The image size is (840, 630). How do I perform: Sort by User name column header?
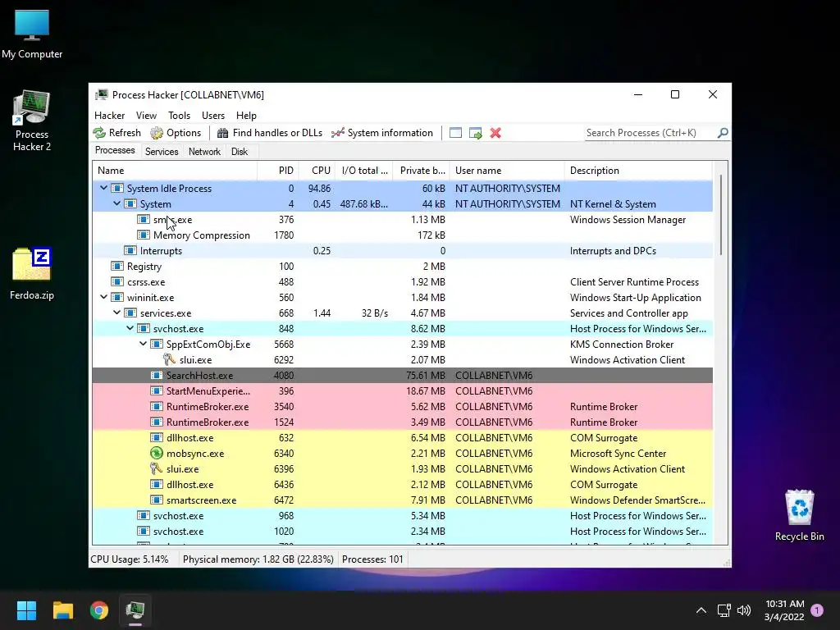pyautogui.click(x=507, y=171)
